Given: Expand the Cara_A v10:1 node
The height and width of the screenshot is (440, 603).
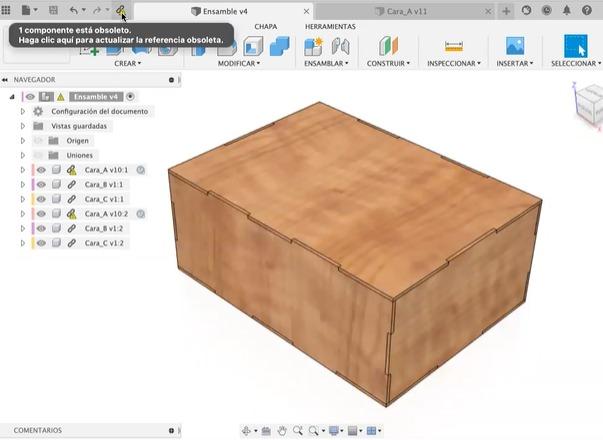Looking at the screenshot, I should [23, 170].
